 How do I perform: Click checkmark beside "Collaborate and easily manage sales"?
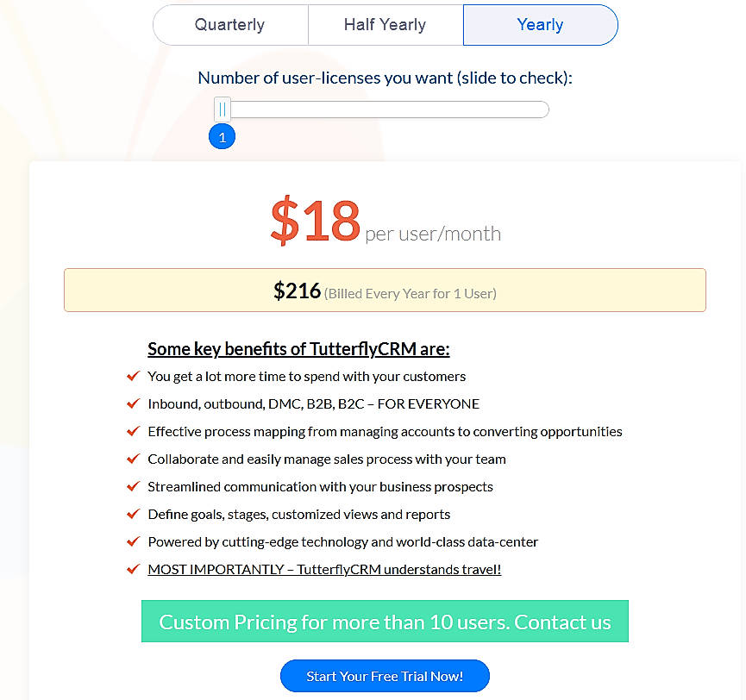coord(134,459)
